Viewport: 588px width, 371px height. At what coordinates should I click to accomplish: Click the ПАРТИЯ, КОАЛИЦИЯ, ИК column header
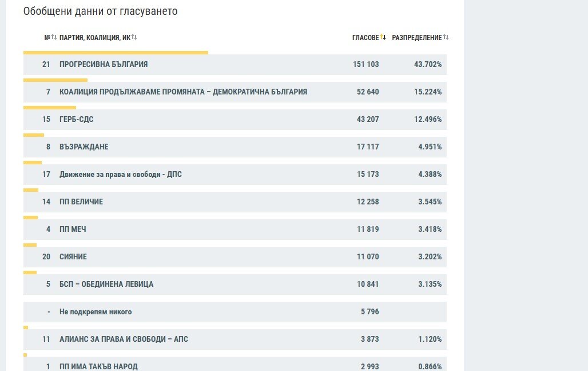(95, 38)
